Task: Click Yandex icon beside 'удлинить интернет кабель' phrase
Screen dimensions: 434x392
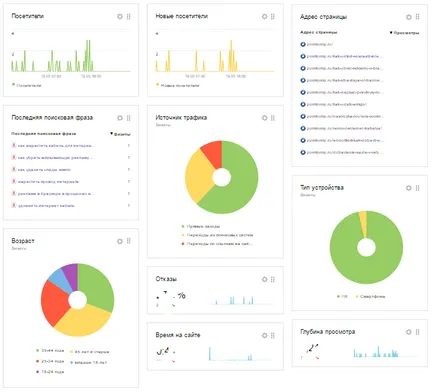Action: pos(14,205)
